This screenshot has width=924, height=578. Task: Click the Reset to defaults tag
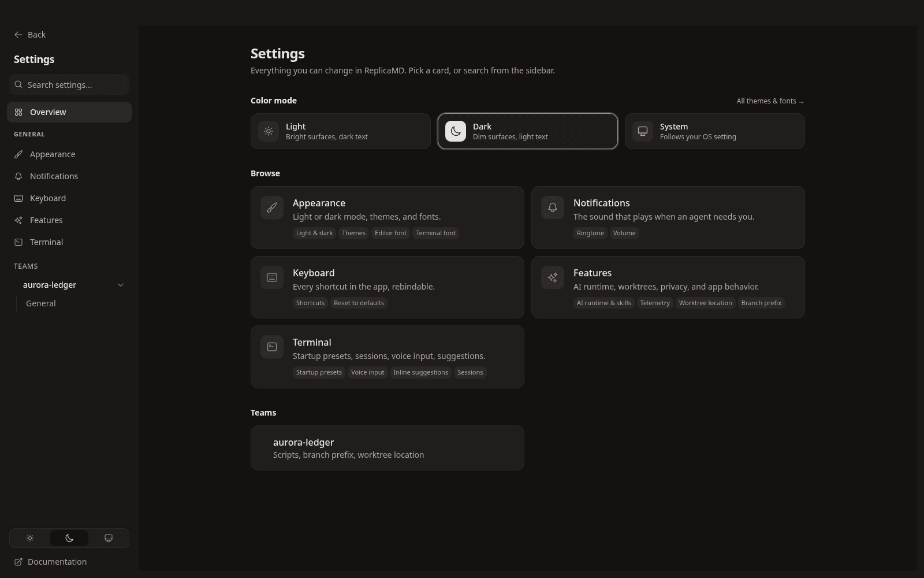tap(359, 303)
